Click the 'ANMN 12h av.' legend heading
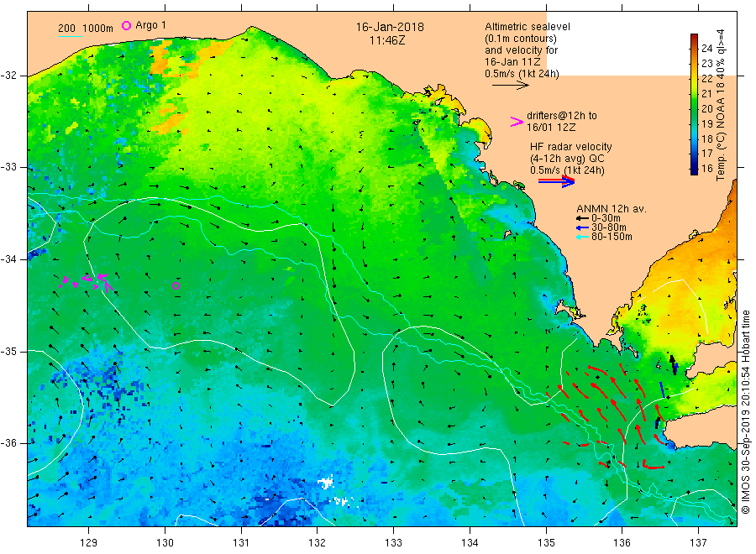 [x=611, y=209]
